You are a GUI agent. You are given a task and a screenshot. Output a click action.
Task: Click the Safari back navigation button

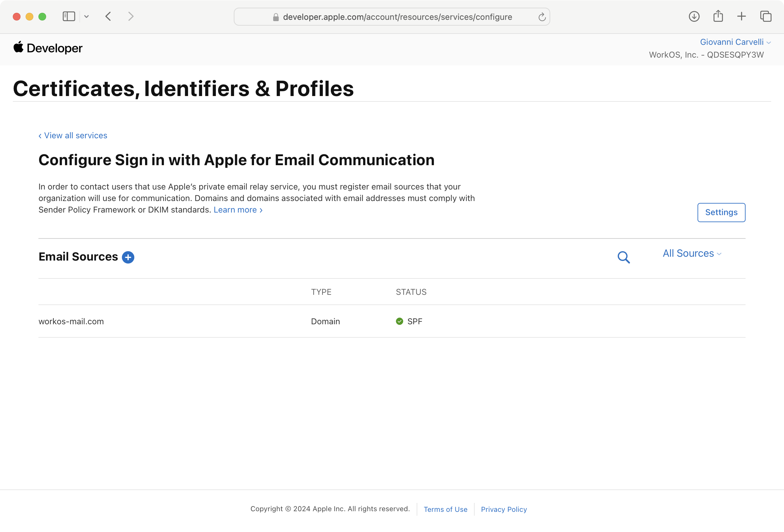(x=108, y=16)
